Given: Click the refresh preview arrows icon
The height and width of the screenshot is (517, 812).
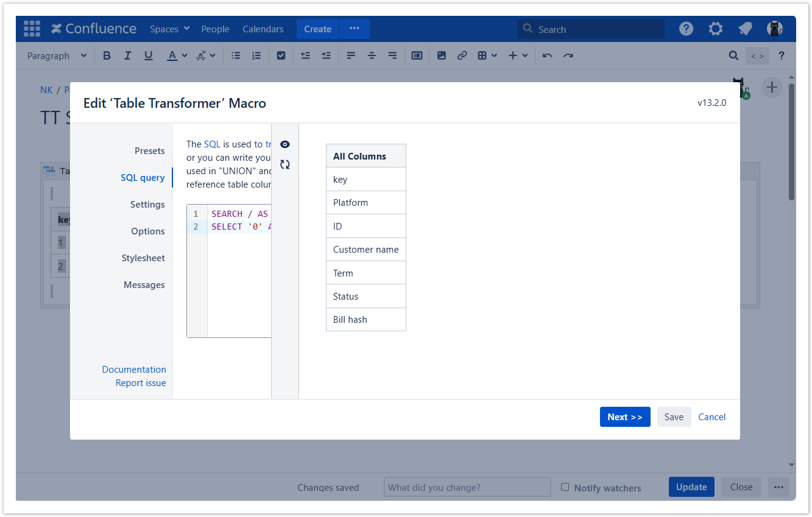Looking at the screenshot, I should [284, 164].
